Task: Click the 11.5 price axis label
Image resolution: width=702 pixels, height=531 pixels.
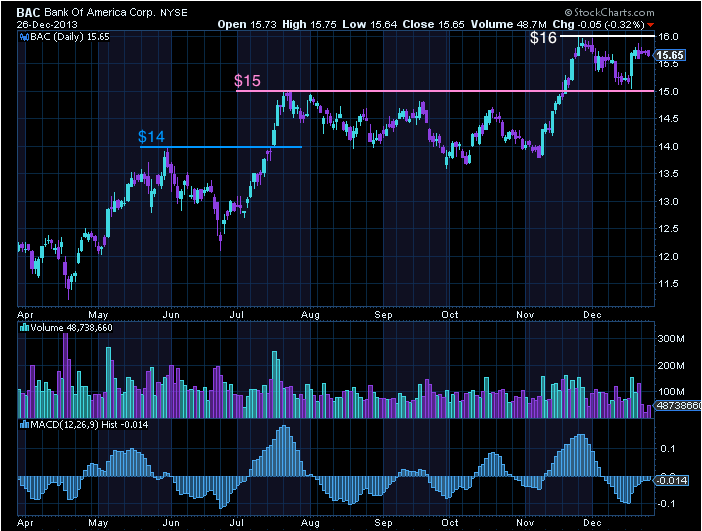Action: pyautogui.click(x=668, y=284)
